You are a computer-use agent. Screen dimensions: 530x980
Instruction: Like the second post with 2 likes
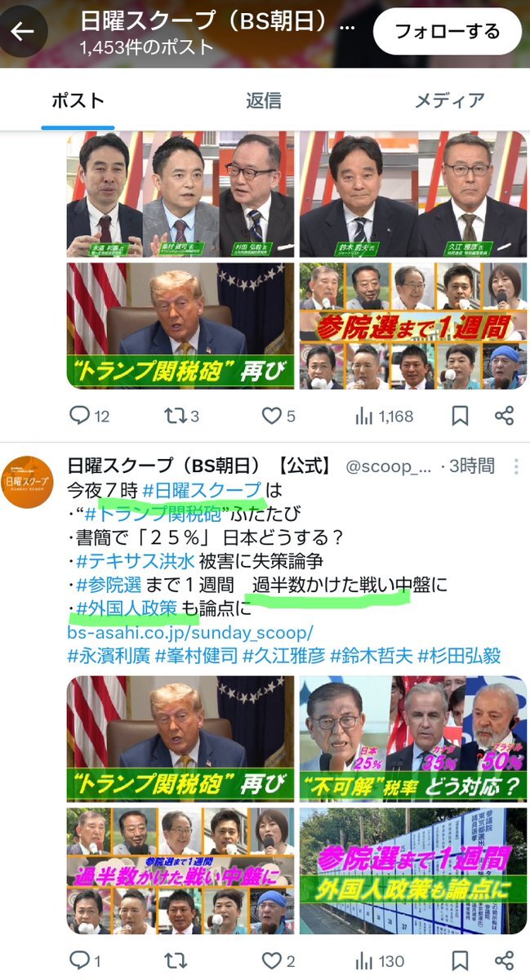[x=278, y=960]
